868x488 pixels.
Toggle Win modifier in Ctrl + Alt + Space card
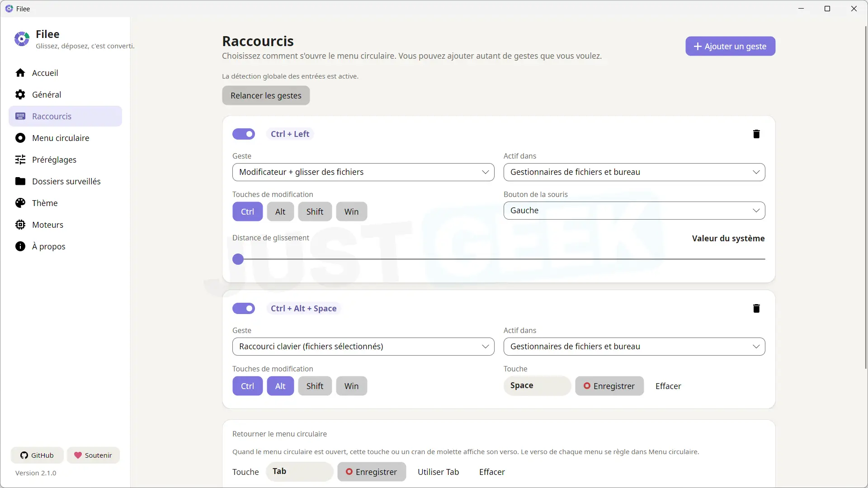click(351, 386)
